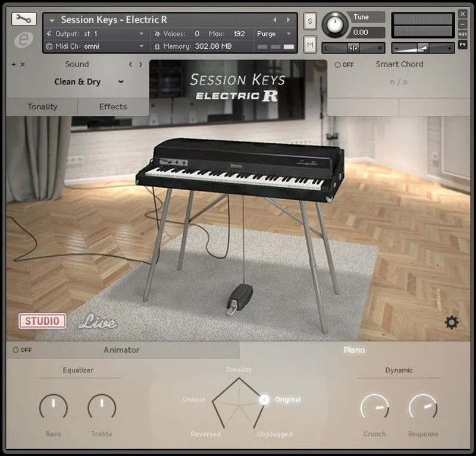Click the e-instruments logo
The image size is (476, 456).
23,40
